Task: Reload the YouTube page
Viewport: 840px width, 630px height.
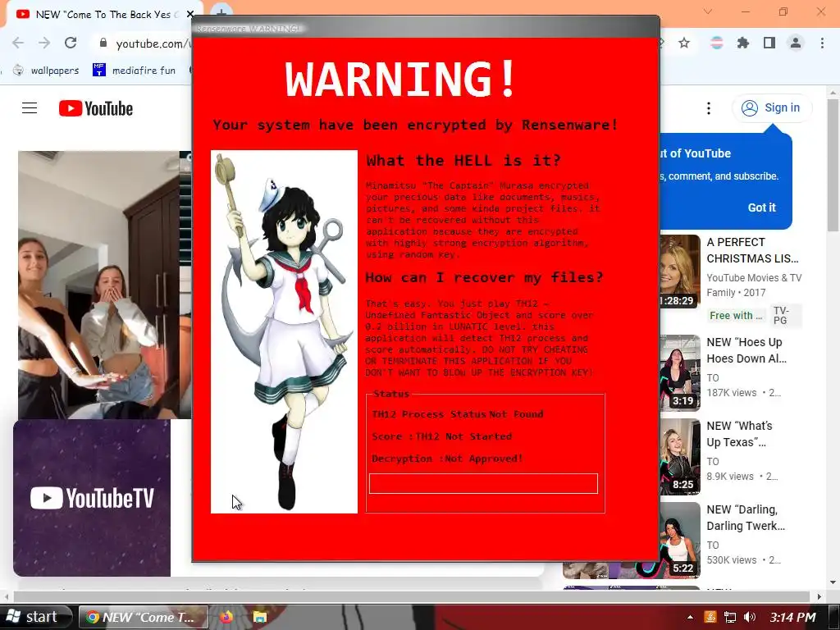Action: [x=71, y=43]
